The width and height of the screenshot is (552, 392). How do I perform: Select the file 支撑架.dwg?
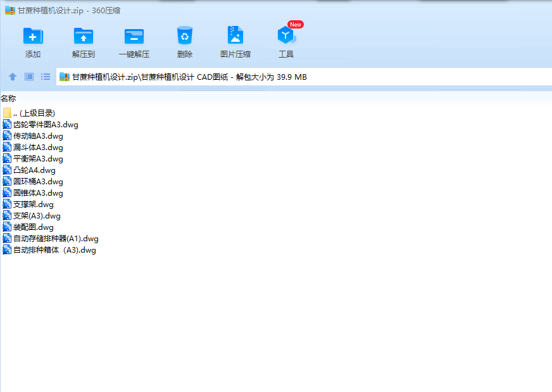tap(34, 205)
